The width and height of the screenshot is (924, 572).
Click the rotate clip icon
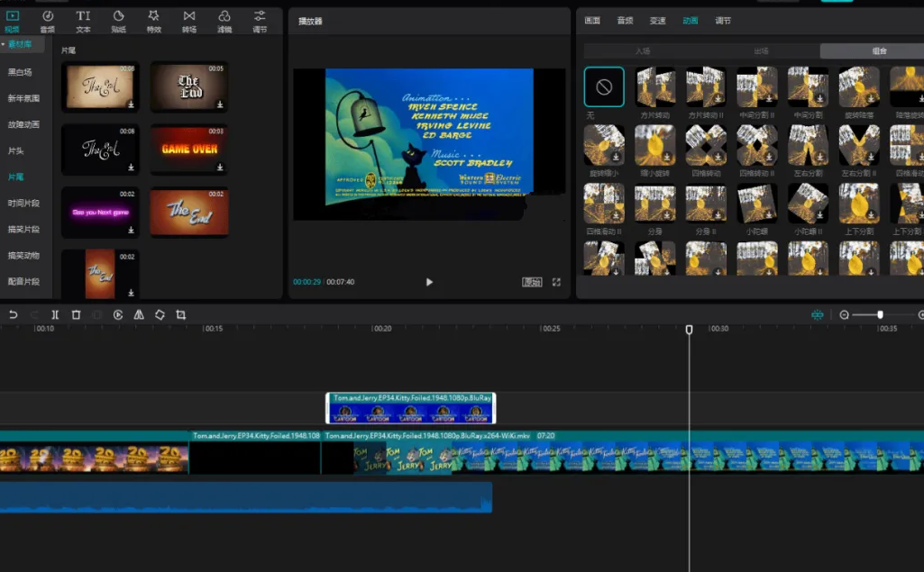click(160, 315)
